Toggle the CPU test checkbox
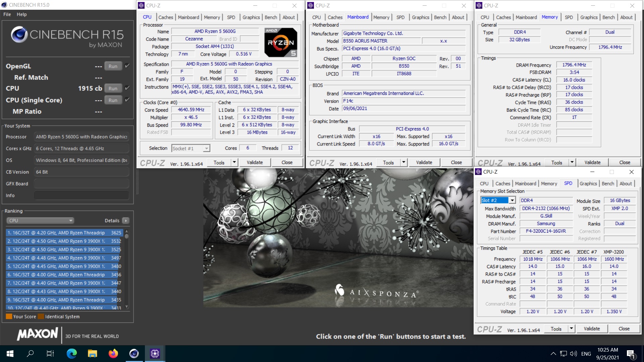This screenshot has height=362, width=644. tap(127, 88)
